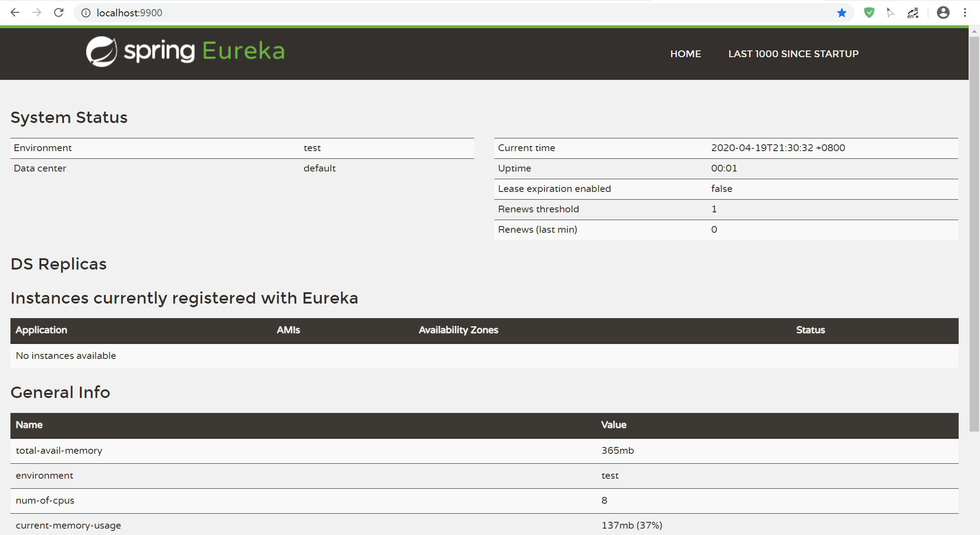
Task: Click the Availability Zones column header
Action: [x=458, y=330]
